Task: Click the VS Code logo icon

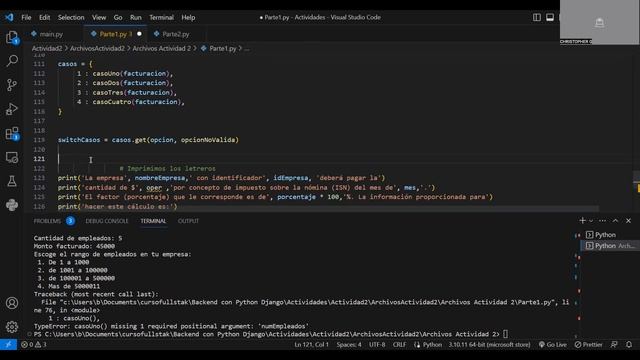Action: pyautogui.click(x=9, y=17)
